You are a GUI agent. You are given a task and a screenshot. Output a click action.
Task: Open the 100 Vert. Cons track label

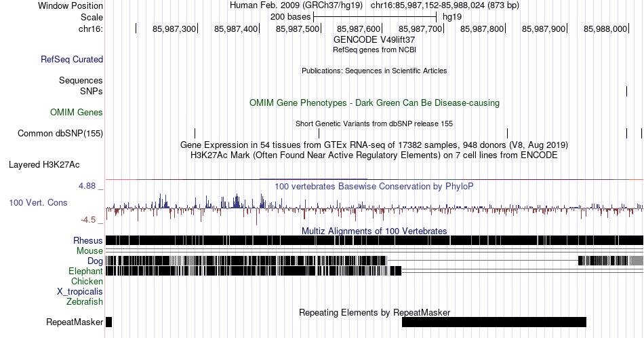(38, 202)
